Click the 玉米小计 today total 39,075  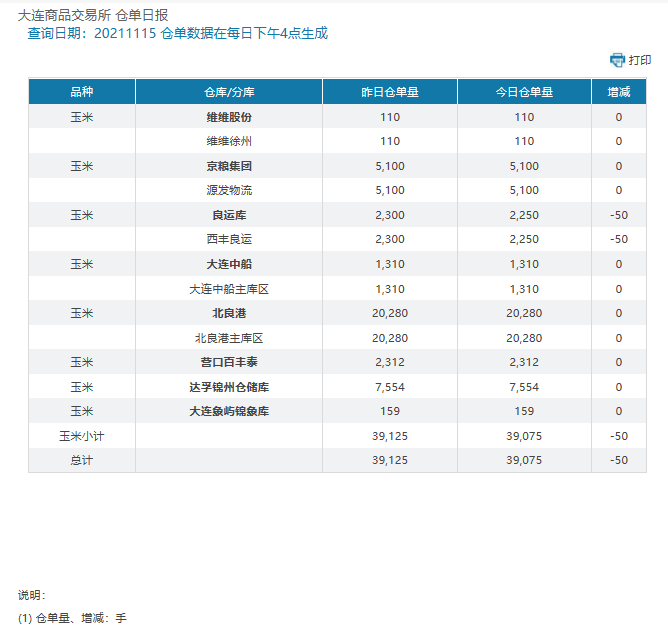[524, 436]
